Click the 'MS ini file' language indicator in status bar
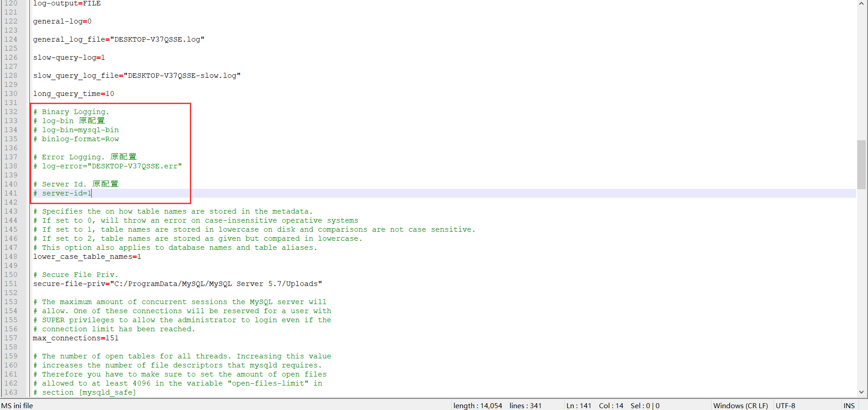Viewport: 868px width, 410px height. click(18, 405)
